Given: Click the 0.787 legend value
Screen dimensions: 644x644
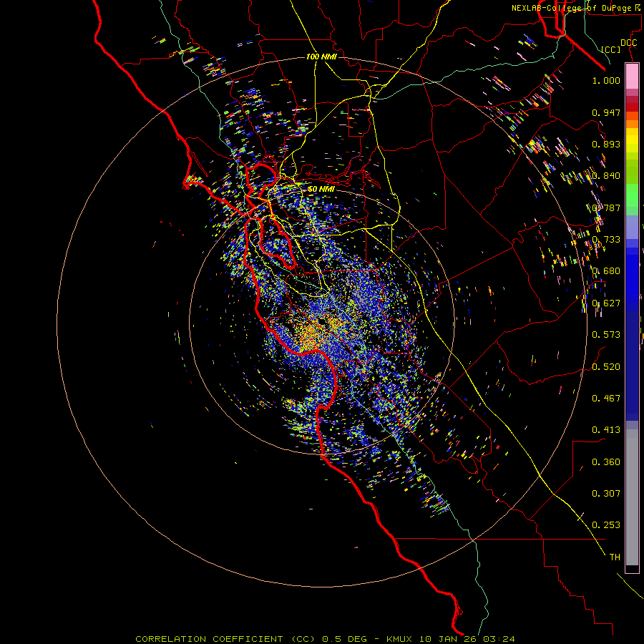Looking at the screenshot, I should coord(606,208).
